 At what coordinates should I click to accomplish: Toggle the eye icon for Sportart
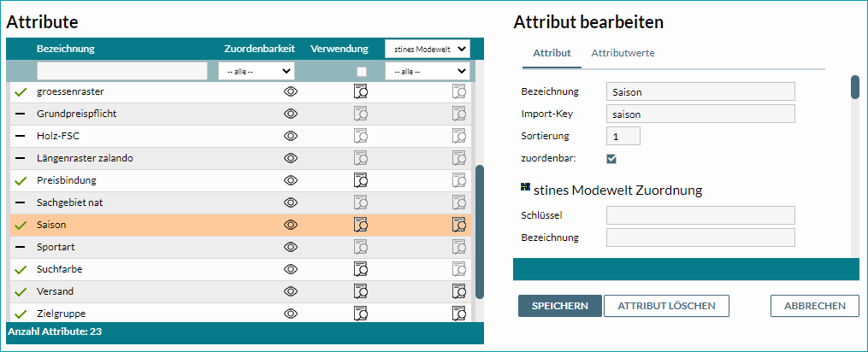(x=291, y=246)
